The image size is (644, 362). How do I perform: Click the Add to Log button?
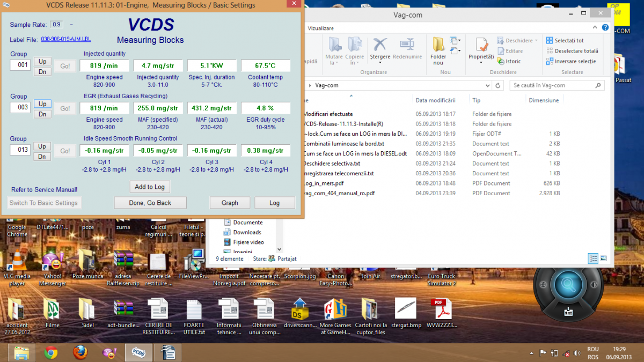(150, 187)
